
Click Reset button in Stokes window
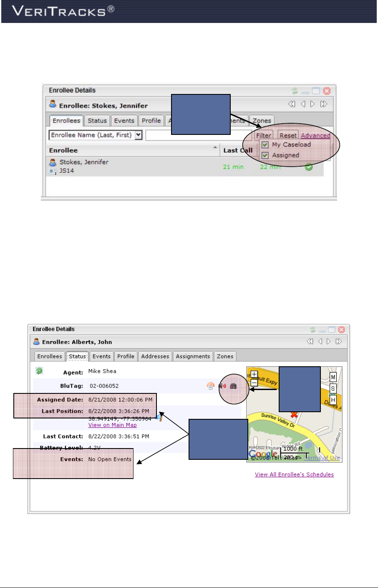pos(288,135)
